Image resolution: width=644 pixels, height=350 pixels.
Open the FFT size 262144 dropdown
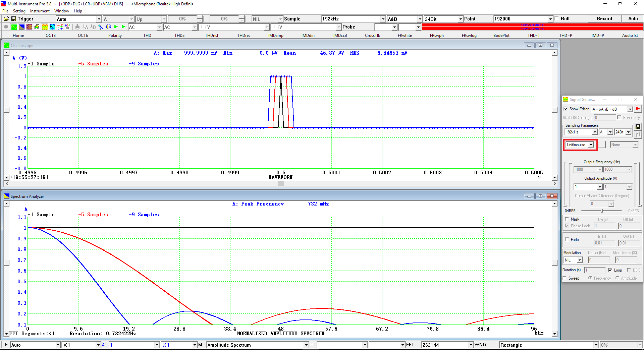[x=471, y=345]
